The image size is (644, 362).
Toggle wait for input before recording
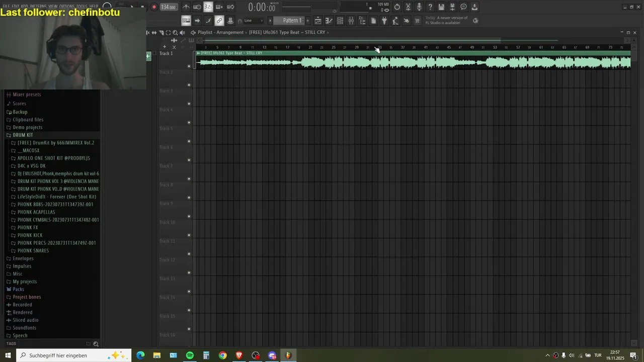[x=197, y=7]
